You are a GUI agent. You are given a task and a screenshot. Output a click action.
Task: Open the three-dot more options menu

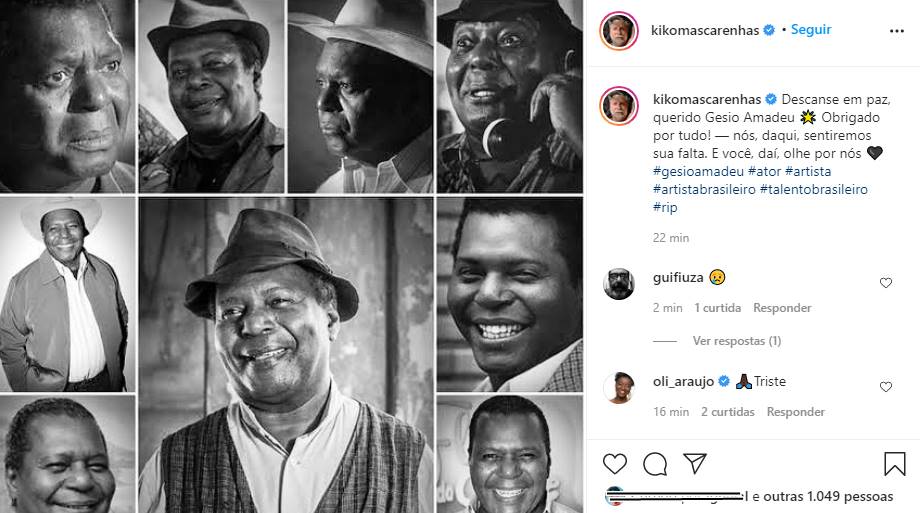tap(896, 31)
